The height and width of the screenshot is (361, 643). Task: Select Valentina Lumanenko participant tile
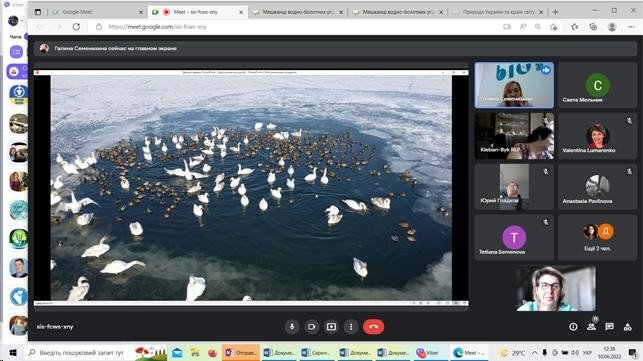(597, 136)
